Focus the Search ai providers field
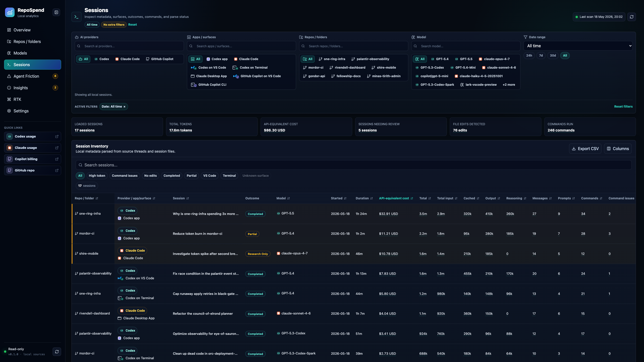 tap(129, 46)
